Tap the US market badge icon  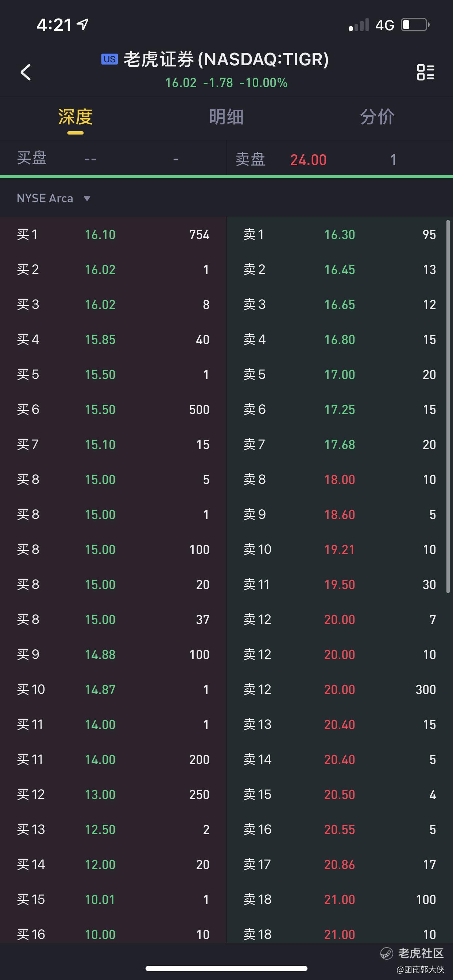[x=109, y=59]
